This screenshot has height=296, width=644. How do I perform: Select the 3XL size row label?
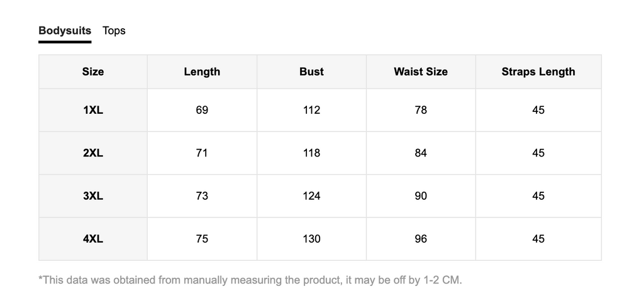coord(93,196)
